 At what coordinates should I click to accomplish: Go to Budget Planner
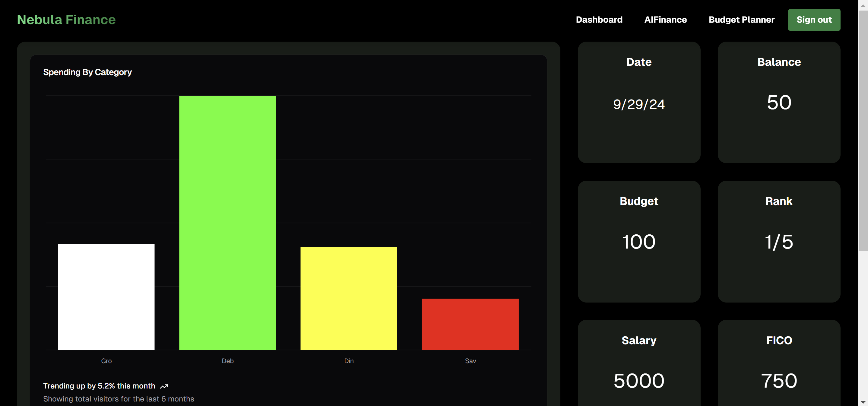click(741, 20)
